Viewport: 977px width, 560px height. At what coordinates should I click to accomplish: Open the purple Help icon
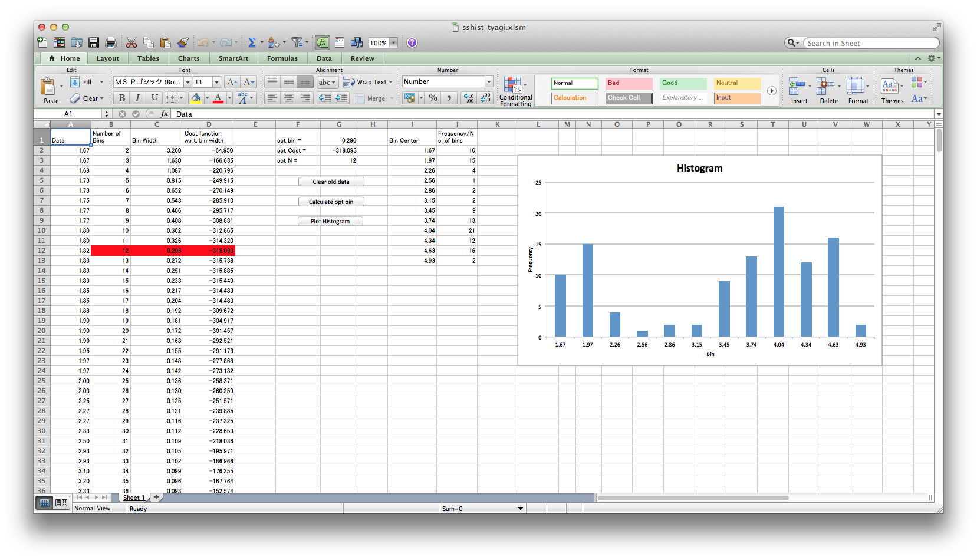tap(412, 42)
